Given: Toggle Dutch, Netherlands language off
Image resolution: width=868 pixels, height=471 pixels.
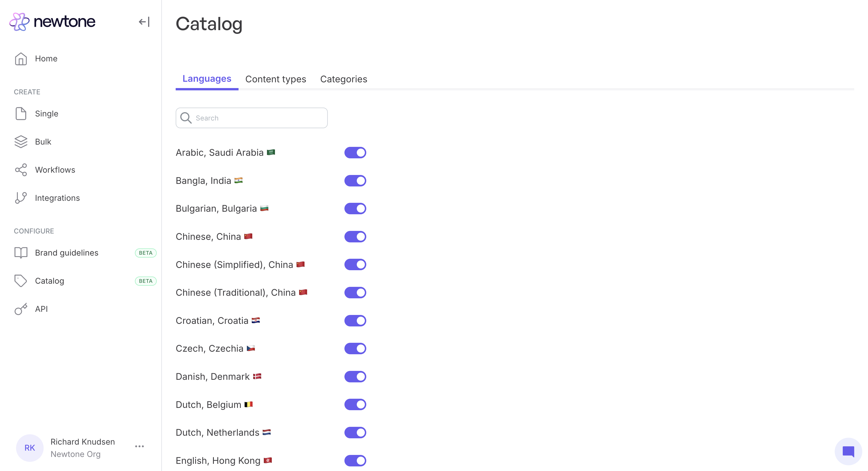Looking at the screenshot, I should [x=355, y=432].
